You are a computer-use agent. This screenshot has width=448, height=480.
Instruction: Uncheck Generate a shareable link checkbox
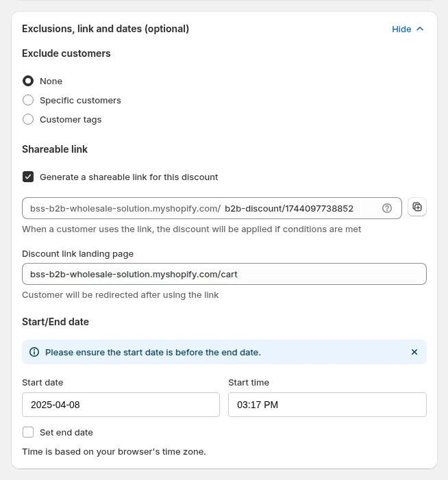click(x=28, y=177)
